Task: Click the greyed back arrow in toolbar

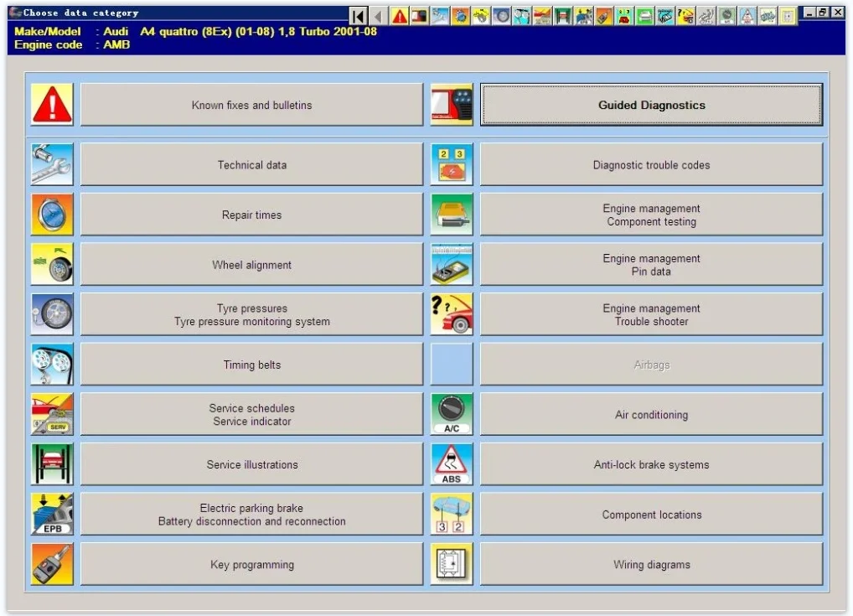Action: click(x=379, y=16)
